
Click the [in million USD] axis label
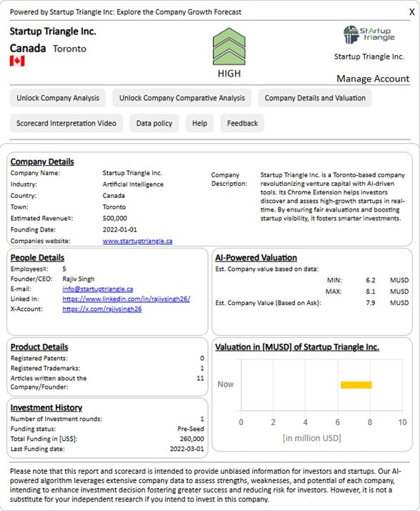(312, 438)
